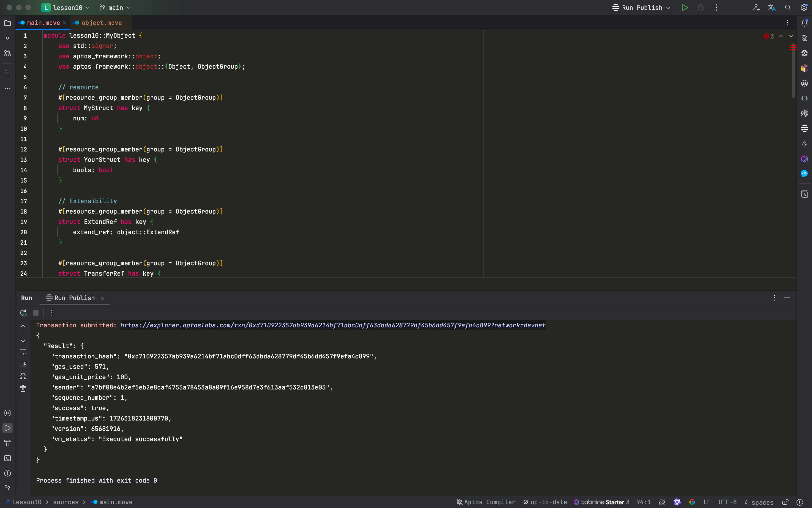Rerun the Run Publish configuration
This screenshot has height=508, width=812.
(23, 313)
